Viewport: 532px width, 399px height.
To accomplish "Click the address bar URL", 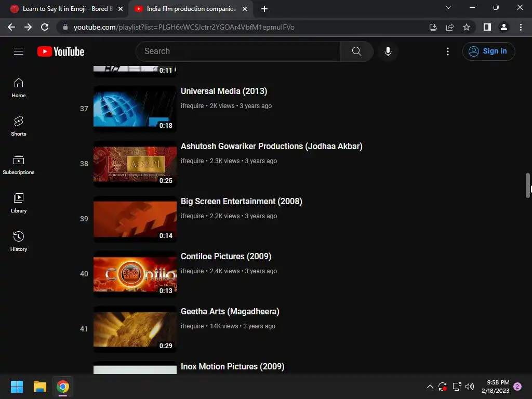I will point(183,27).
